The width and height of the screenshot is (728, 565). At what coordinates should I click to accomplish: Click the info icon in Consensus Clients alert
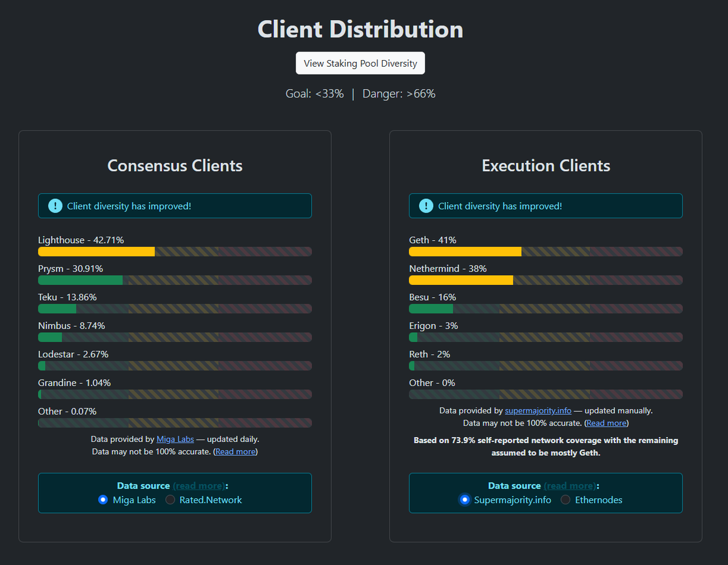pyautogui.click(x=55, y=206)
